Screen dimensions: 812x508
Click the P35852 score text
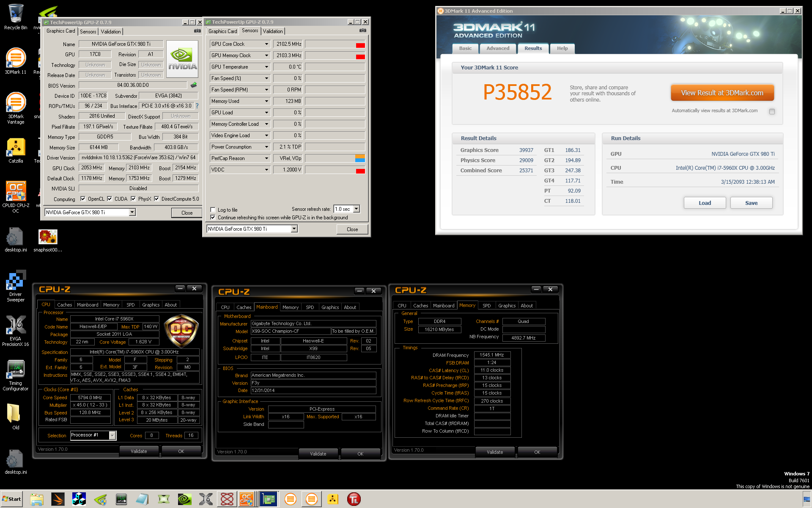(x=517, y=92)
